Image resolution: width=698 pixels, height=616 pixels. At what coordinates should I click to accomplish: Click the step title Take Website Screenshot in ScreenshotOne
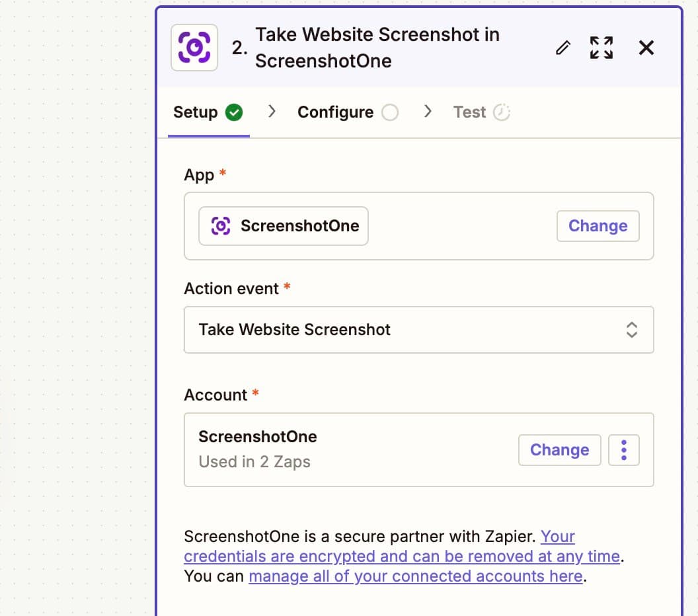pyautogui.click(x=377, y=48)
